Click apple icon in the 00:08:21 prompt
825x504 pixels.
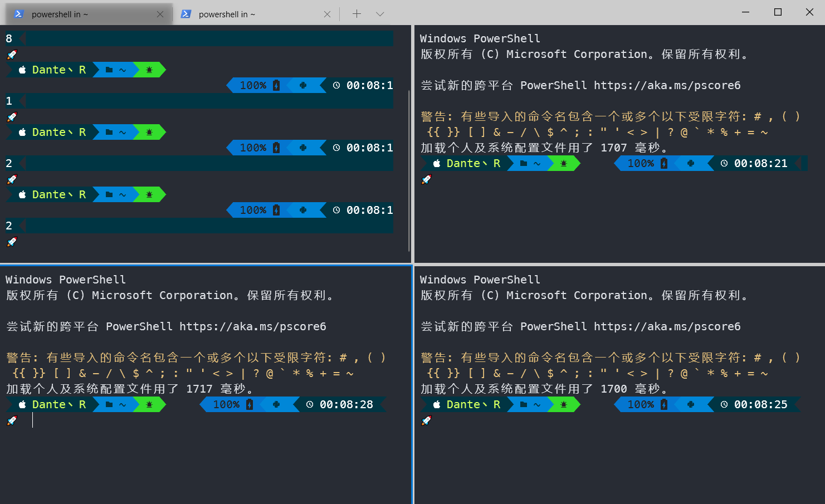coord(437,163)
